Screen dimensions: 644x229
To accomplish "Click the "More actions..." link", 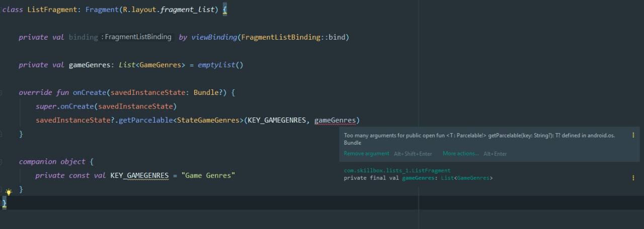I will (x=461, y=154).
